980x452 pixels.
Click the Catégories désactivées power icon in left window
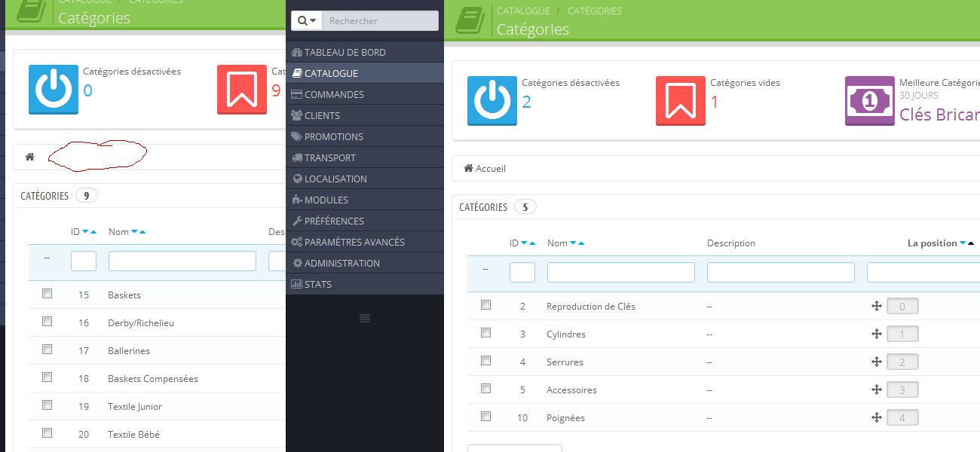click(x=53, y=89)
